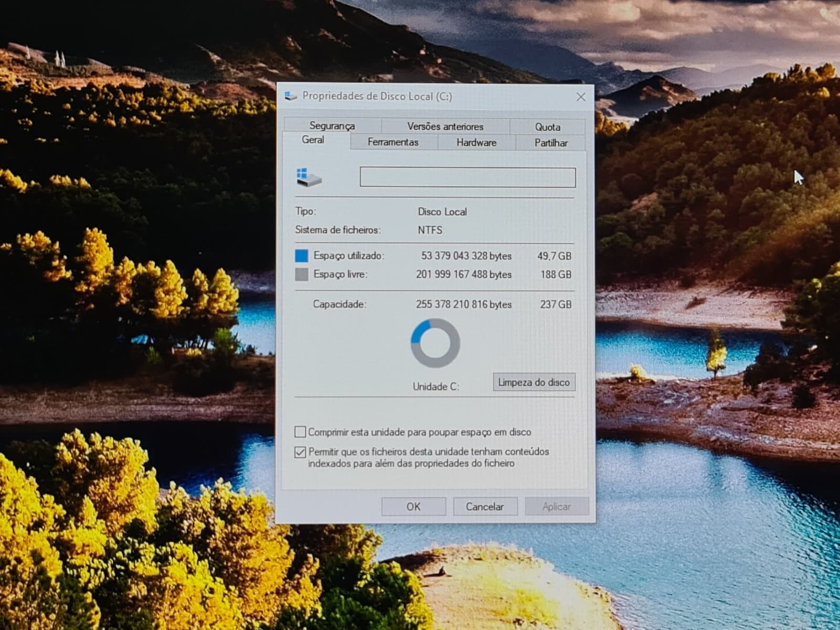Click Limpeza do disco button
Screen dimensions: 840x630
[534, 382]
